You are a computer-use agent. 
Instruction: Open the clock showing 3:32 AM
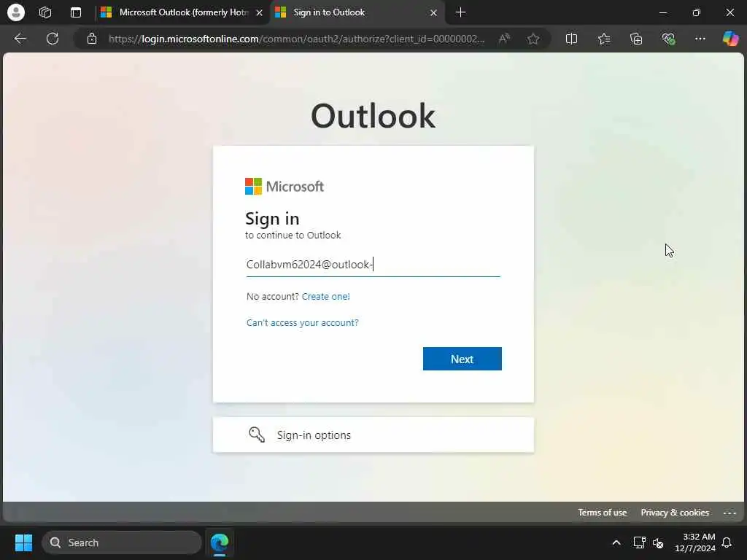click(695, 542)
